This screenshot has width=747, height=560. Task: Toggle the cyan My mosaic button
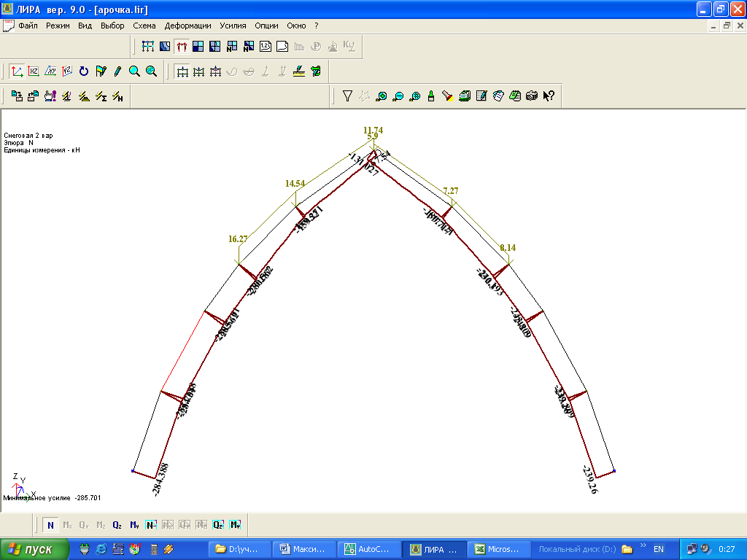pos(235,525)
